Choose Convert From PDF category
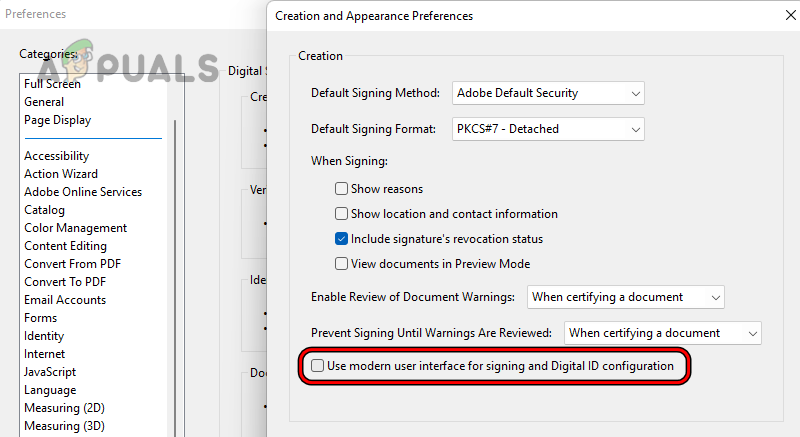The width and height of the screenshot is (800, 437). pyautogui.click(x=72, y=264)
